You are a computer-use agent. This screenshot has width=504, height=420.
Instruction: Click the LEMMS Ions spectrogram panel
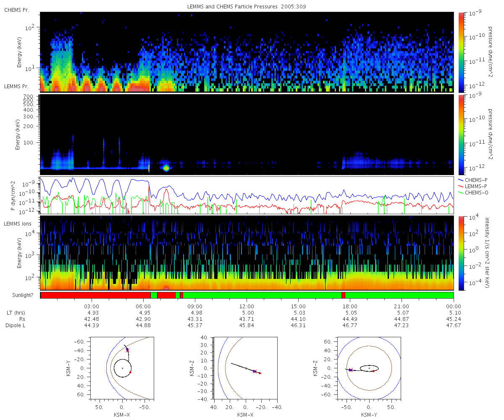[x=247, y=253]
